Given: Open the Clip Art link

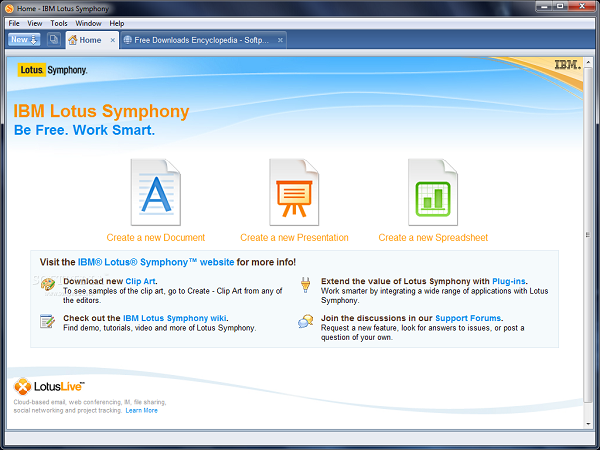Looking at the screenshot, I should pos(140,281).
